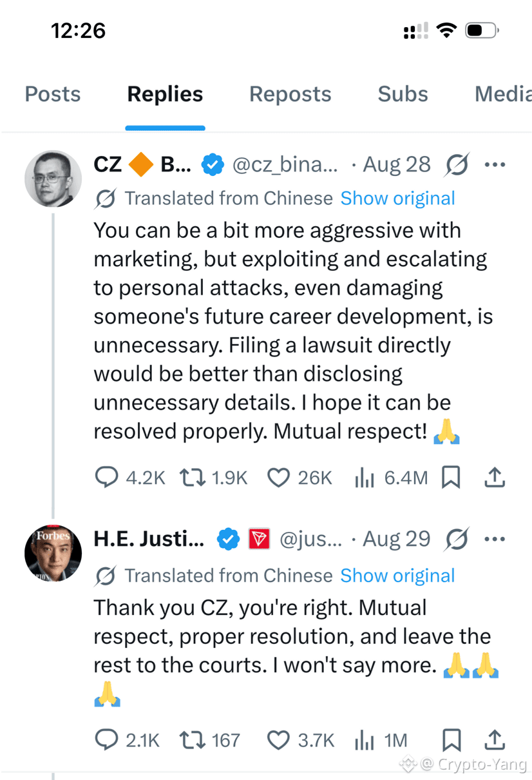Show original Chinese text of CZ's post
The height and width of the screenshot is (780, 532).
397,199
